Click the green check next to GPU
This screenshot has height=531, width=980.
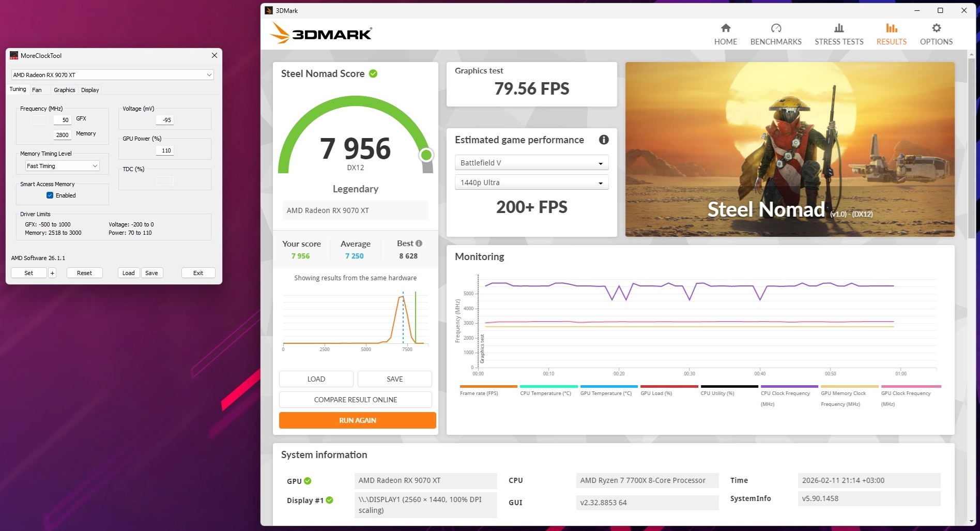308,481
